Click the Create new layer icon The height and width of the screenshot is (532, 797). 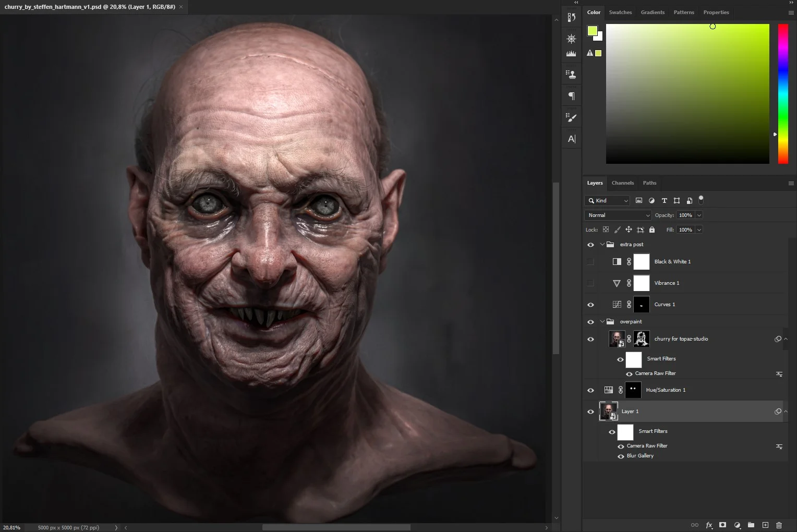click(x=765, y=525)
